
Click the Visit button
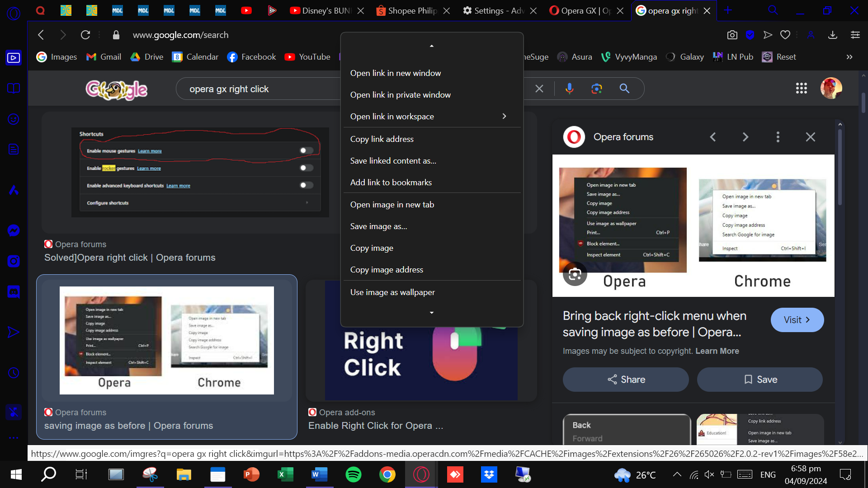click(x=797, y=320)
